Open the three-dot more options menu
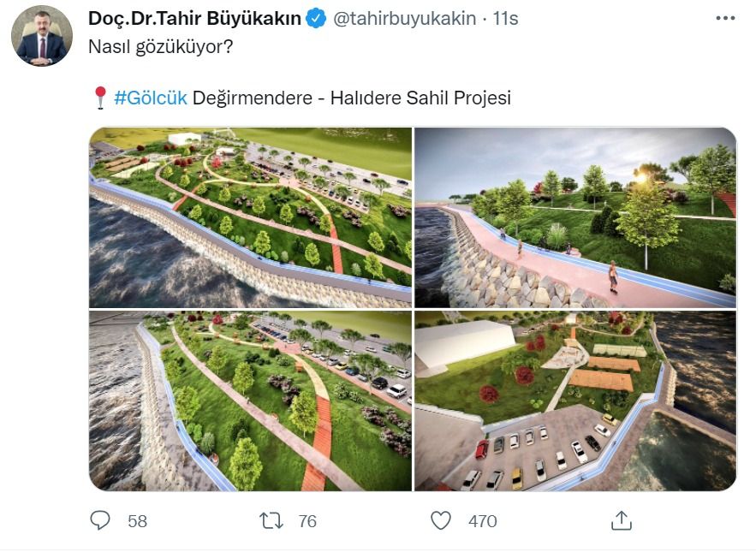Viewport: 756px width, 552px height. (x=725, y=18)
